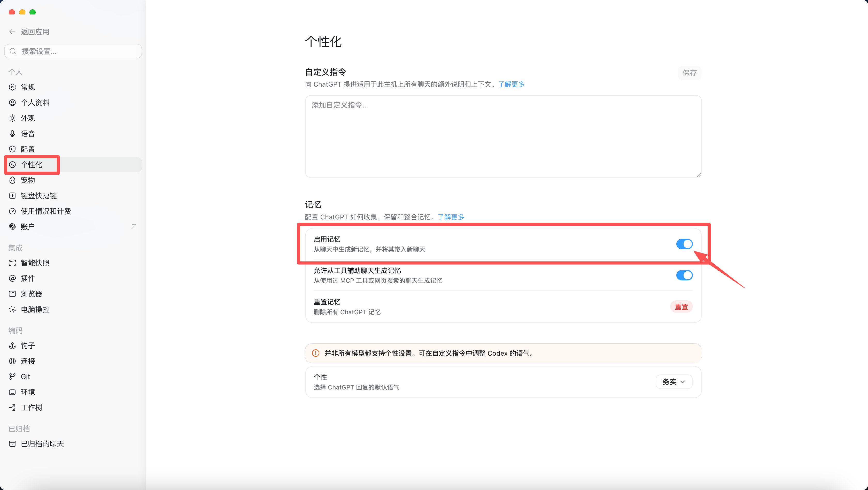This screenshot has height=490, width=868.
Task: Click the branch icon next to Git
Action: tap(12, 377)
